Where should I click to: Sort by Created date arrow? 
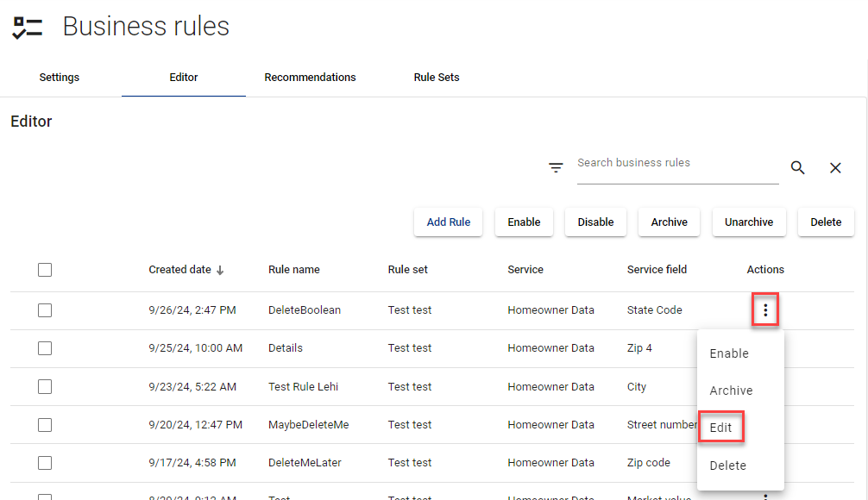[x=220, y=270]
